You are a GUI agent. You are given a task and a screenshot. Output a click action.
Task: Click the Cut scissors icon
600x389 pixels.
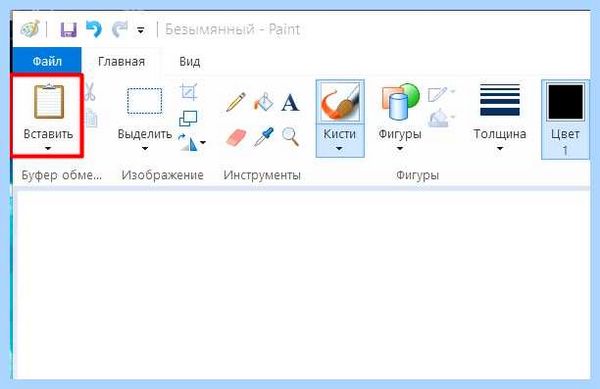pos(90,92)
